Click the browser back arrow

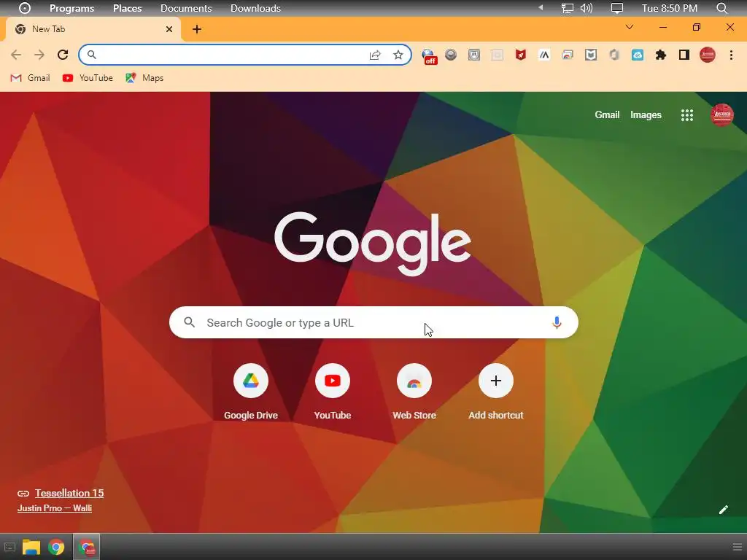tap(16, 55)
